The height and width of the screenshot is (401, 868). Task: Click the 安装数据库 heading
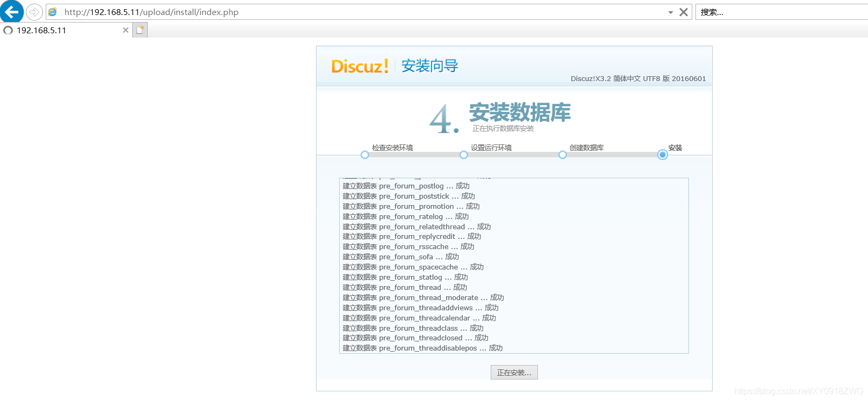coord(520,113)
